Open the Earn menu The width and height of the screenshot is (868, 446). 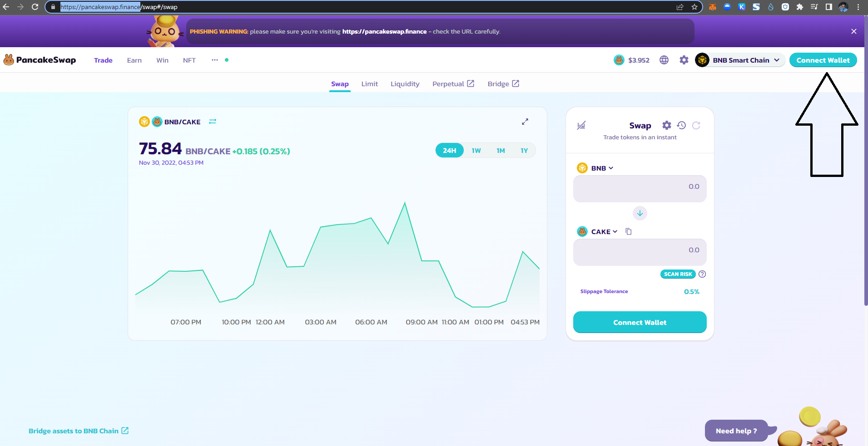click(134, 60)
